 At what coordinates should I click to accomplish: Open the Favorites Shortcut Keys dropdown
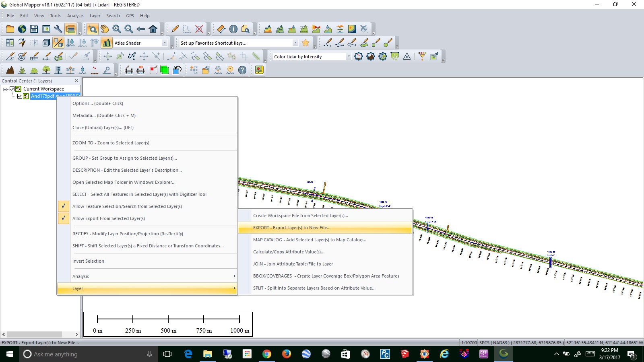[295, 43]
